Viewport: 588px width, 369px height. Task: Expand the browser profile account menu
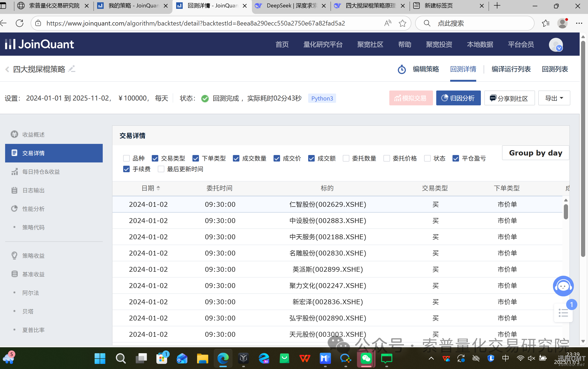(562, 23)
